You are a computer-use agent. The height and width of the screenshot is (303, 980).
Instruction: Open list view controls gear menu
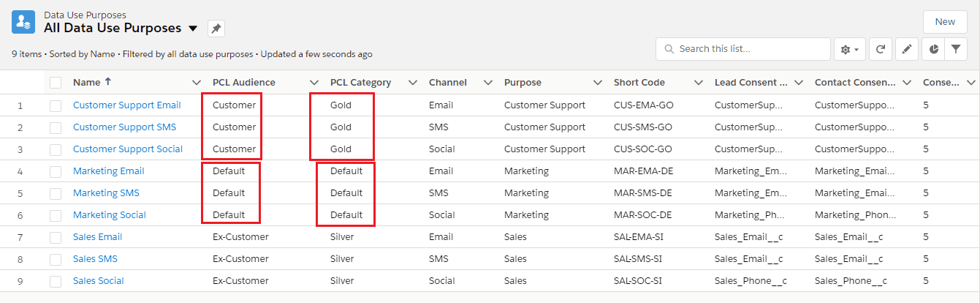coord(850,49)
